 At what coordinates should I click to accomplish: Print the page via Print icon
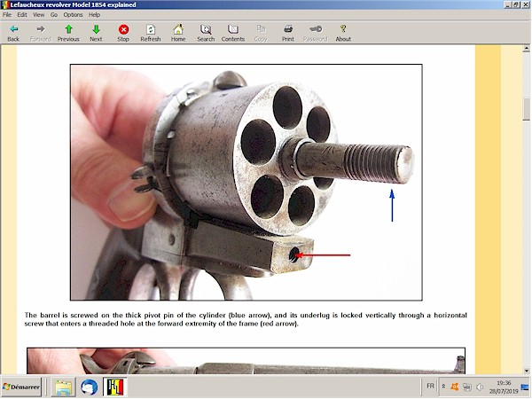[x=288, y=33]
